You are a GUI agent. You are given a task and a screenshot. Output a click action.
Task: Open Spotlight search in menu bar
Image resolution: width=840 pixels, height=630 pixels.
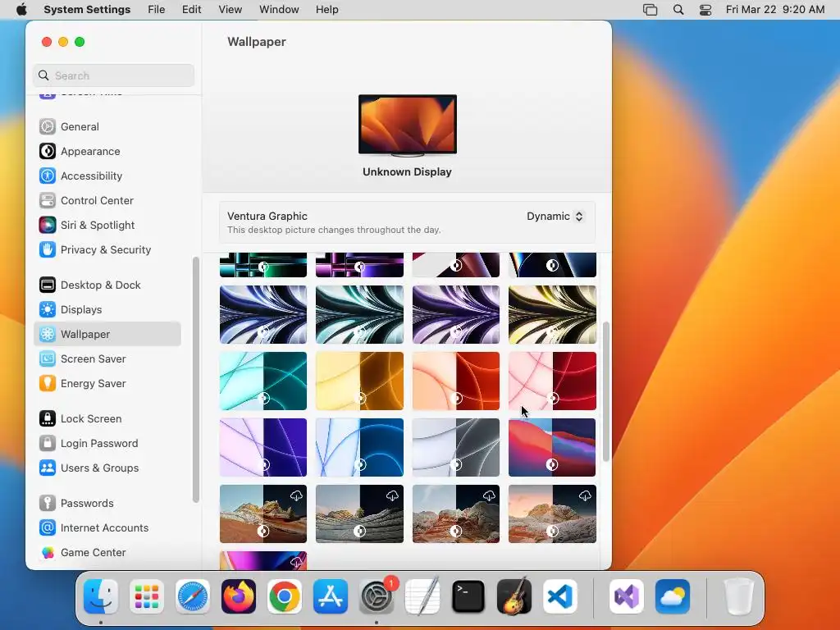click(678, 10)
